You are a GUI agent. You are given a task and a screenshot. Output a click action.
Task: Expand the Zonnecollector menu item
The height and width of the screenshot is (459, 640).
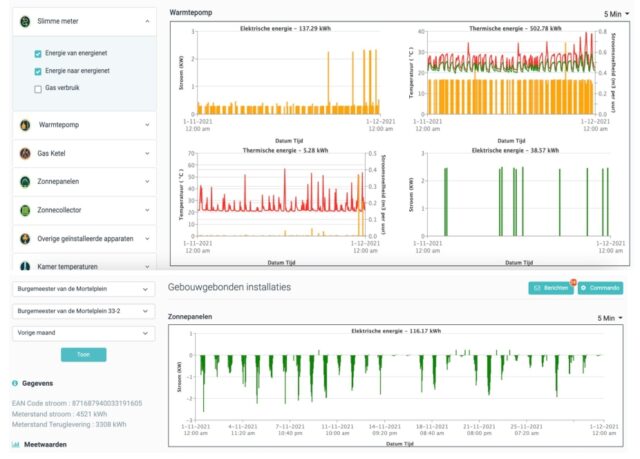147,211
